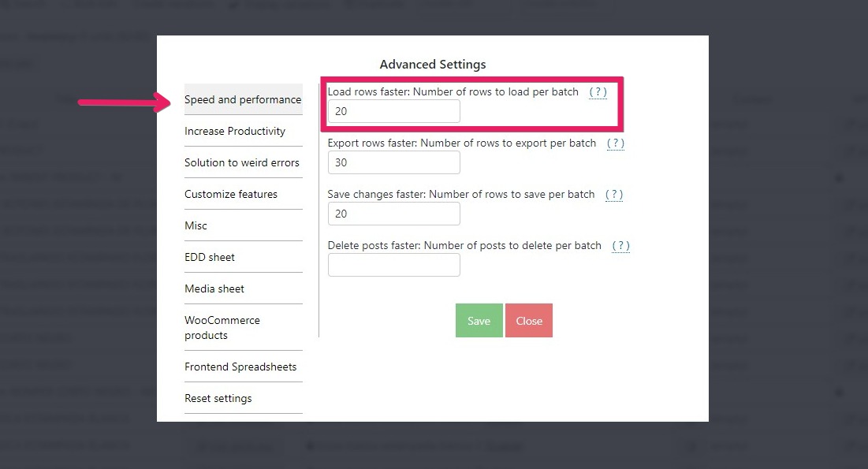Screen dimensions: 868x469
Task: Open Media sheet settings tab
Action: tap(214, 289)
